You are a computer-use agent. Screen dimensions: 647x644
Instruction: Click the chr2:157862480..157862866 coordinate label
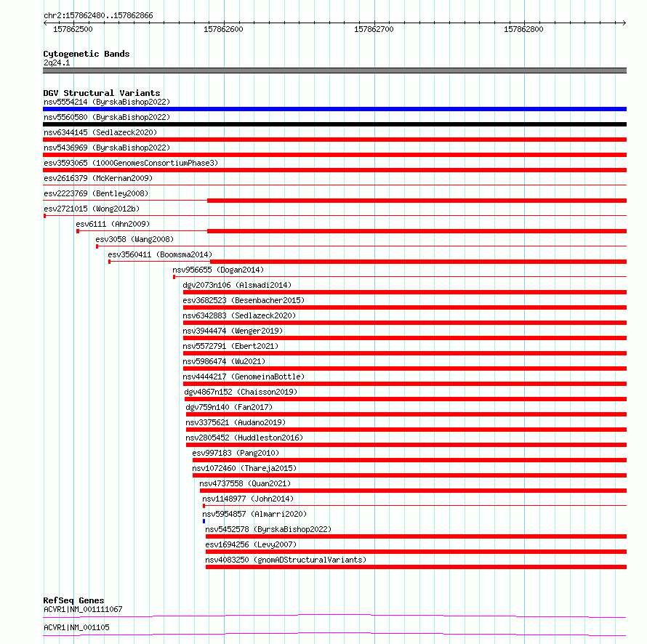[98, 16]
